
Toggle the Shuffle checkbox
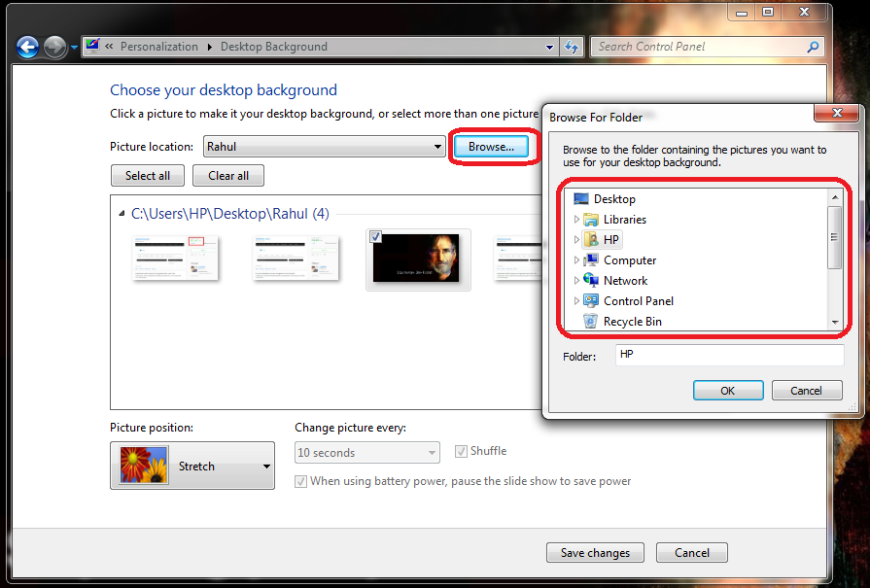coord(461,452)
